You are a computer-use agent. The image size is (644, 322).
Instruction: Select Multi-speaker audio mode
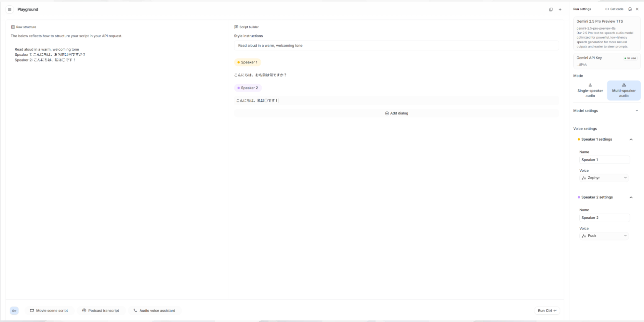click(624, 90)
